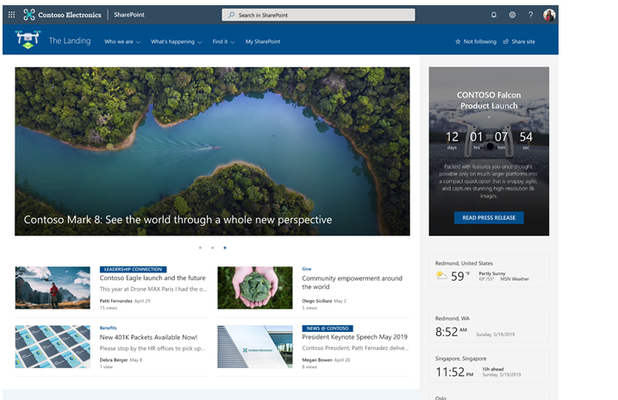This screenshot has width=618, height=400.
Task: Open the settings gear
Action: click(x=512, y=15)
